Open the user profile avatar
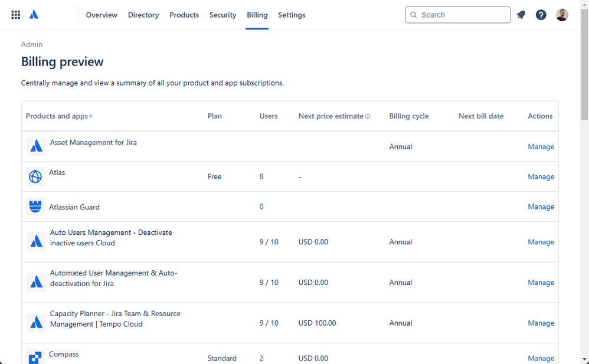Image resolution: width=589 pixels, height=364 pixels. click(562, 15)
